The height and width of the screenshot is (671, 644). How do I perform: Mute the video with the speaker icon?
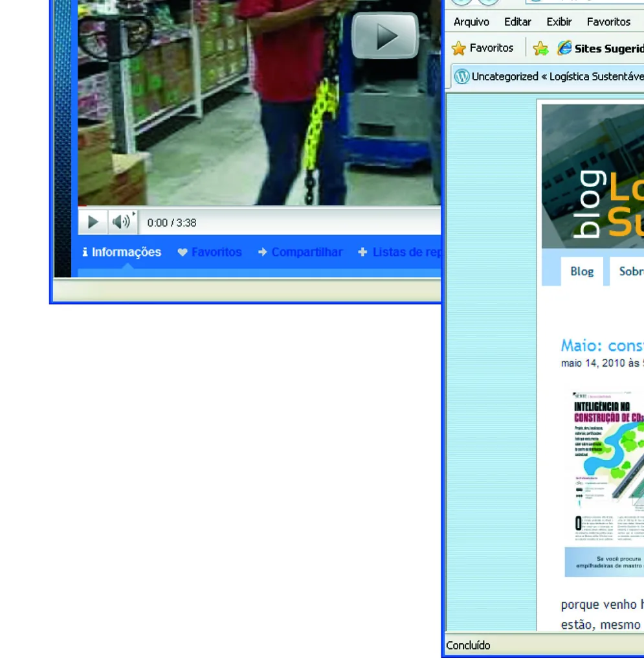click(x=120, y=222)
